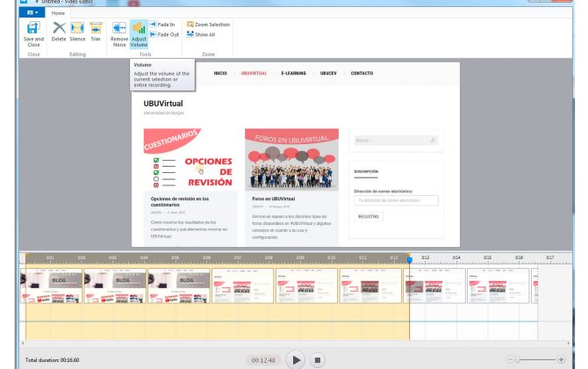Viewport: 588px width, 369px height.
Task: Stop playback
Action: 317,360
